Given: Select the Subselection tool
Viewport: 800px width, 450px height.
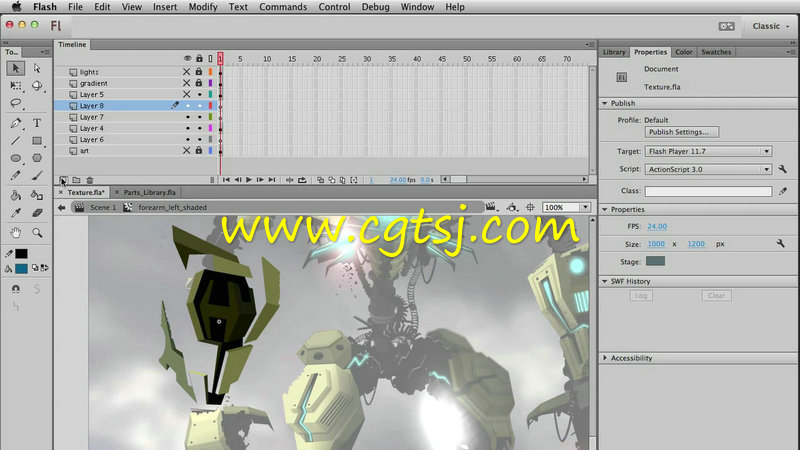Looking at the screenshot, I should pyautogui.click(x=37, y=68).
